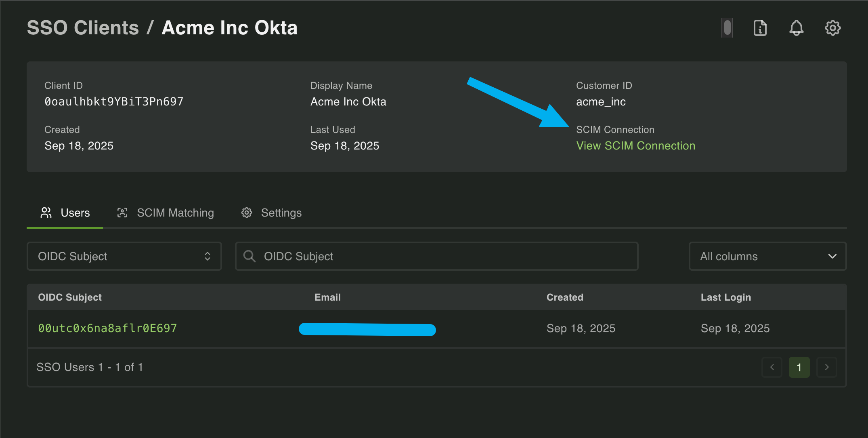The image size is (868, 438).
Task: Click SSO Clients in the breadcrumb
Action: tap(83, 27)
